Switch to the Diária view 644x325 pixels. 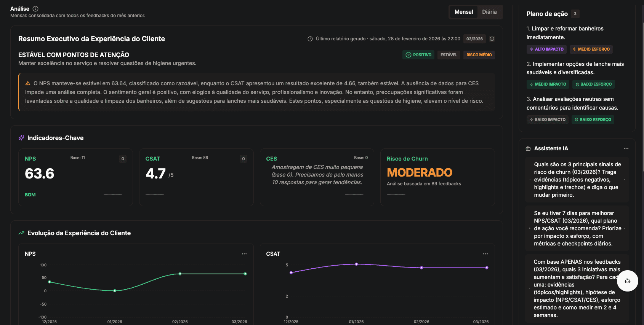(489, 12)
